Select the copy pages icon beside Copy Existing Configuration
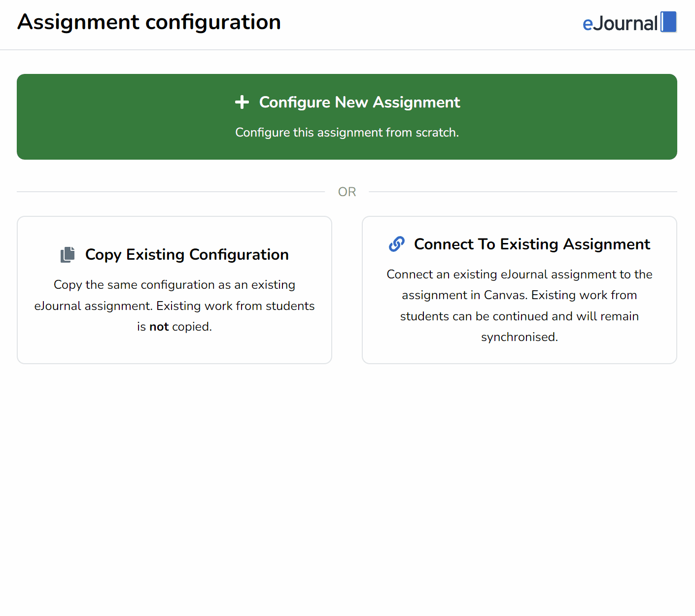The image size is (695, 616). (x=67, y=253)
